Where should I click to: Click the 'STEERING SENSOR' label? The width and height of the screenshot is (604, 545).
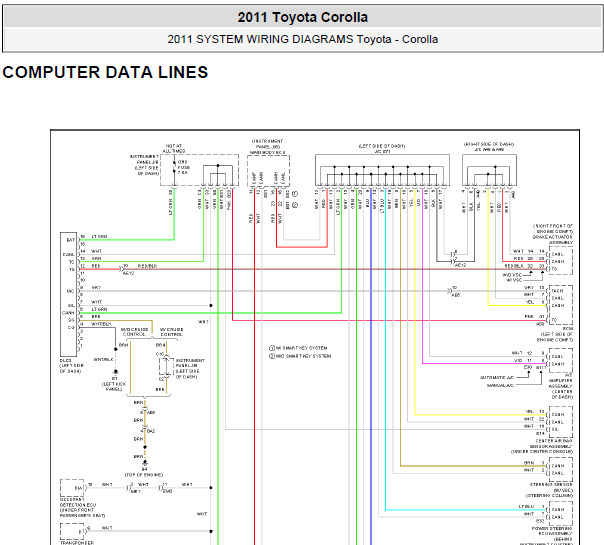coord(551,484)
